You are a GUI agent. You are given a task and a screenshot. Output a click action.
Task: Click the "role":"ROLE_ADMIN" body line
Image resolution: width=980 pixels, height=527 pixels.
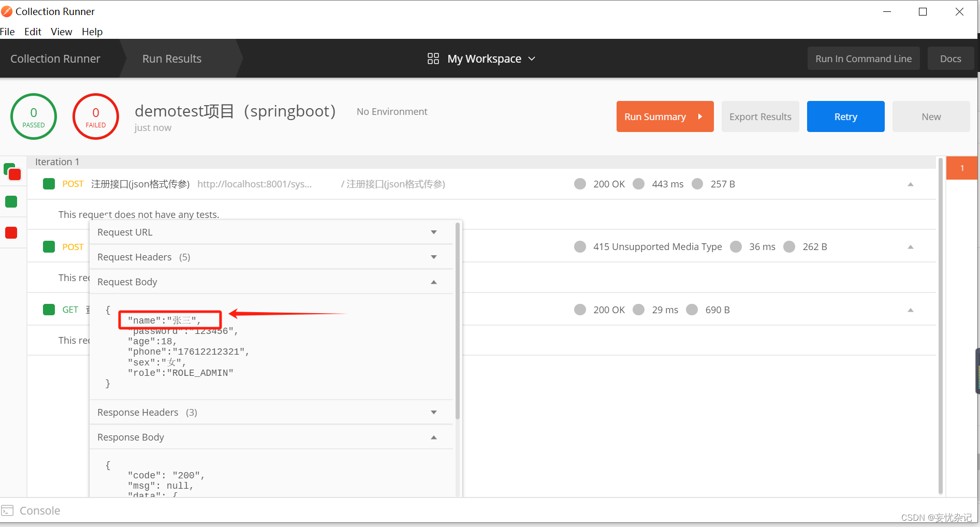click(181, 373)
